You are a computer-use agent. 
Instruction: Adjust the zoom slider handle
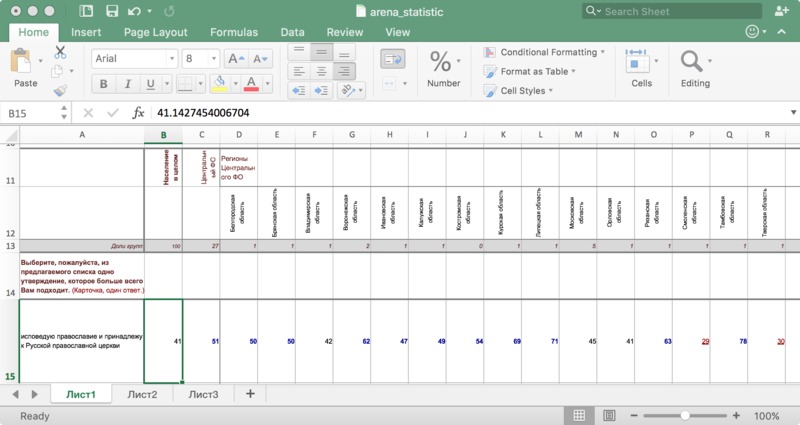pyautogui.click(x=685, y=416)
